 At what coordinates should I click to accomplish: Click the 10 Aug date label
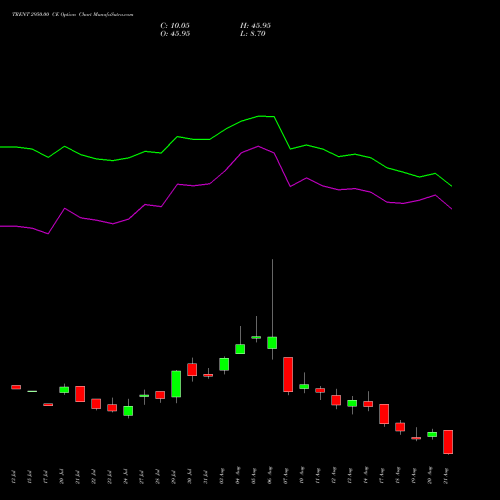pyautogui.click(x=302, y=476)
